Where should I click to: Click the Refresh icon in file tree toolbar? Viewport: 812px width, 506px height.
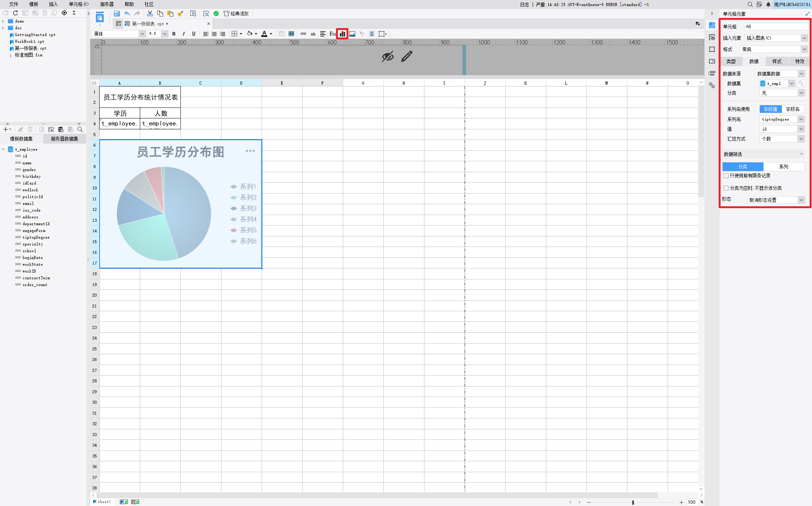(15, 13)
